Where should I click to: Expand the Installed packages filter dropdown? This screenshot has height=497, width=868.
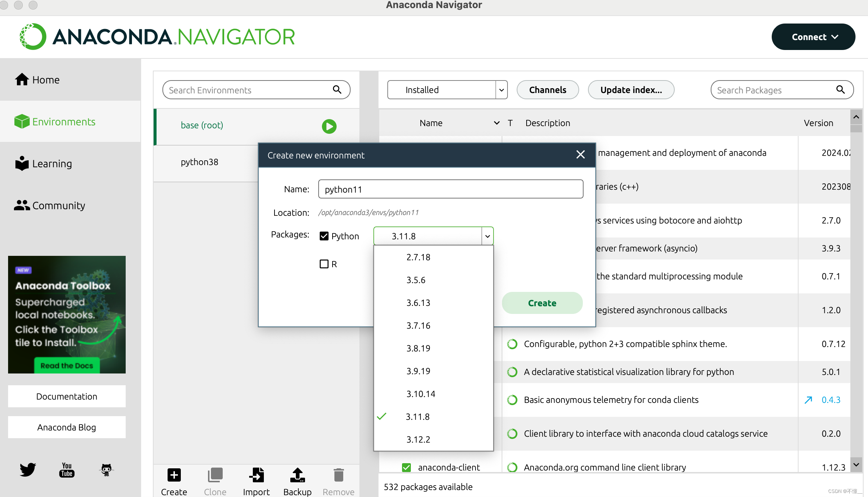(x=501, y=90)
